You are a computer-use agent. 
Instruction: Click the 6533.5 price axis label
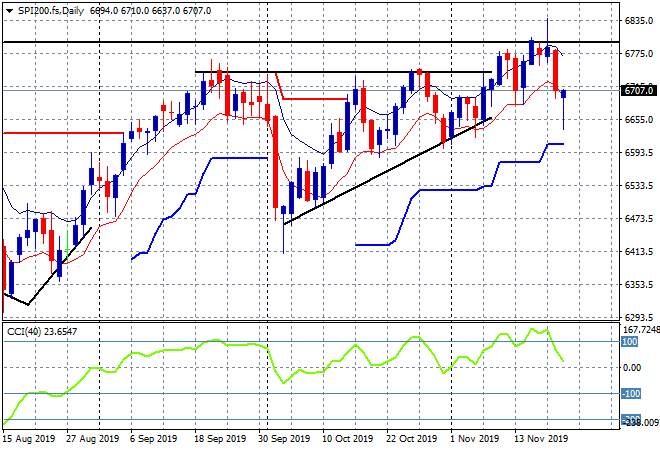point(639,186)
